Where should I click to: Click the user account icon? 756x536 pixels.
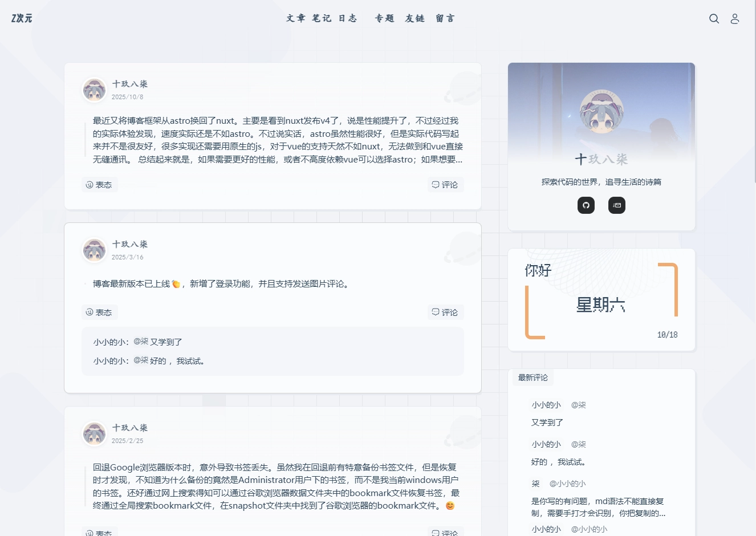coord(735,19)
